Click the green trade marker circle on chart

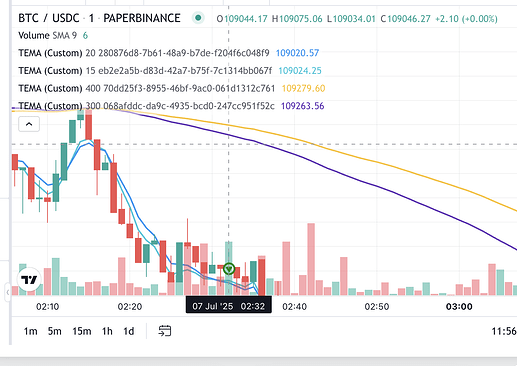(229, 269)
